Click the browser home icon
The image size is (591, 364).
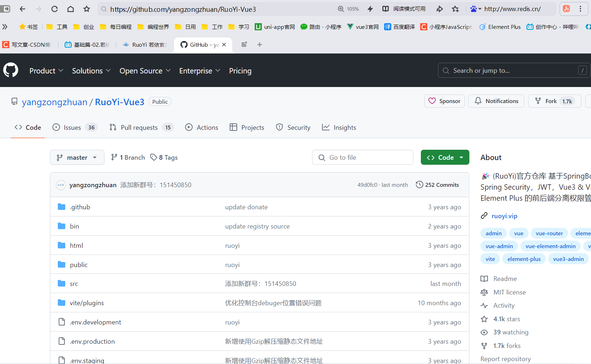pyautogui.click(x=70, y=9)
